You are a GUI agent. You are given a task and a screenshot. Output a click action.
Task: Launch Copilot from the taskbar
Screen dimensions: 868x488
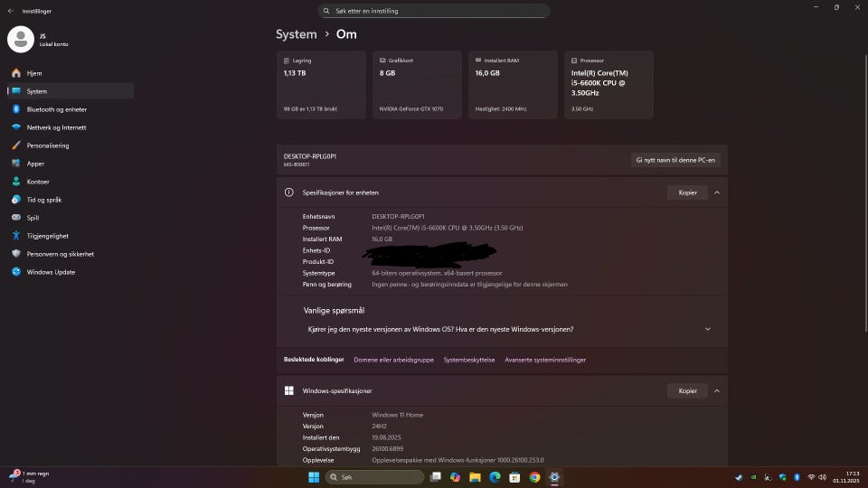pyautogui.click(x=455, y=477)
